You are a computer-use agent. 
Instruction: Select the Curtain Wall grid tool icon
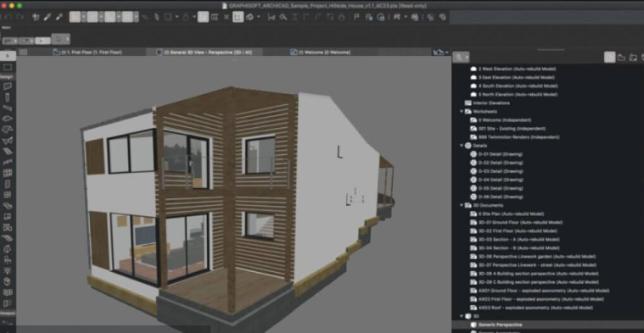coord(8,173)
